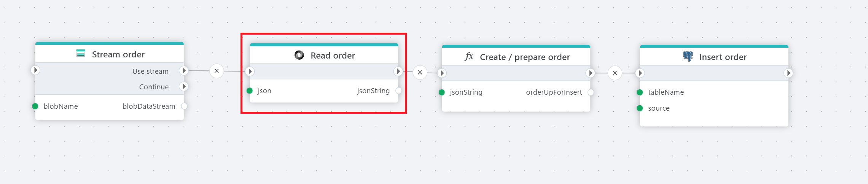Click the Continue output arrow

(184, 86)
